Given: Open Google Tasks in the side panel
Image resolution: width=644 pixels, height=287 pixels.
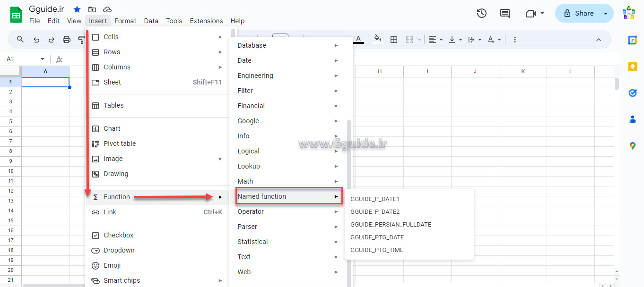Looking at the screenshot, I should tap(633, 93).
